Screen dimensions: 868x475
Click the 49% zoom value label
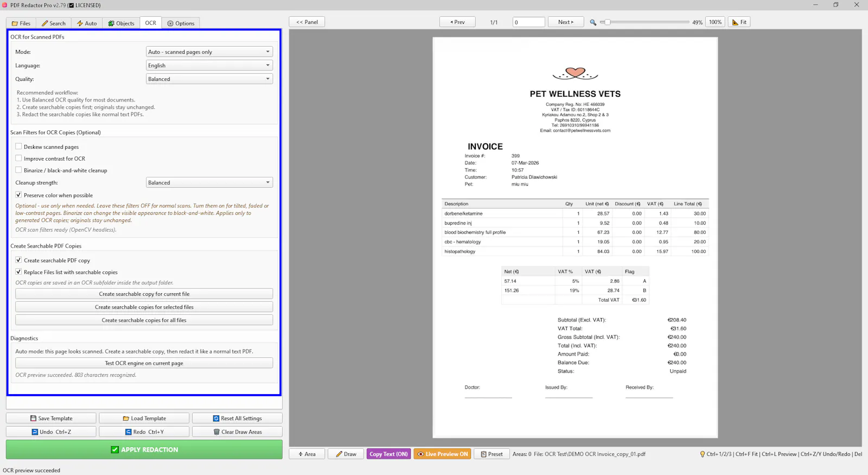pos(697,22)
